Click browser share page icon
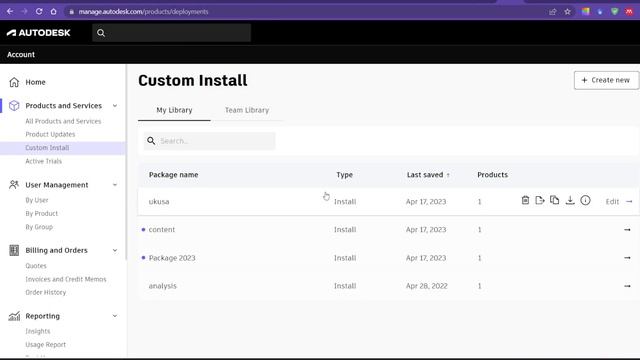 click(553, 11)
